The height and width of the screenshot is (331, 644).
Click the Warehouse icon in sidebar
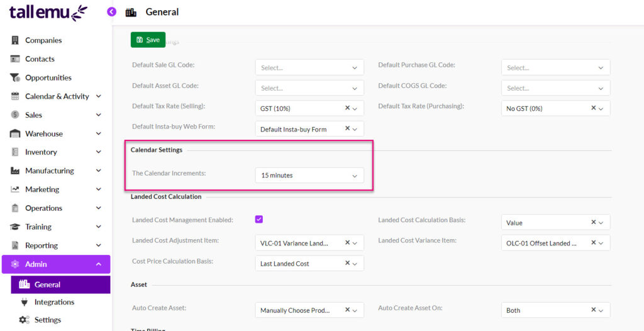click(15, 133)
